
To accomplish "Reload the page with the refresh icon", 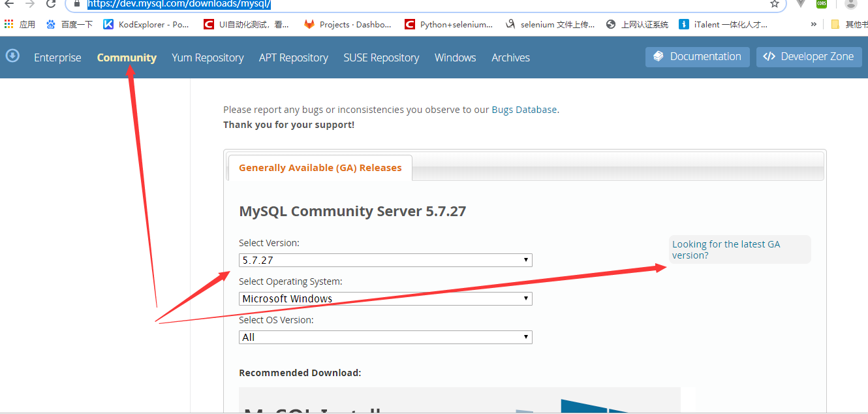I will click(51, 3).
